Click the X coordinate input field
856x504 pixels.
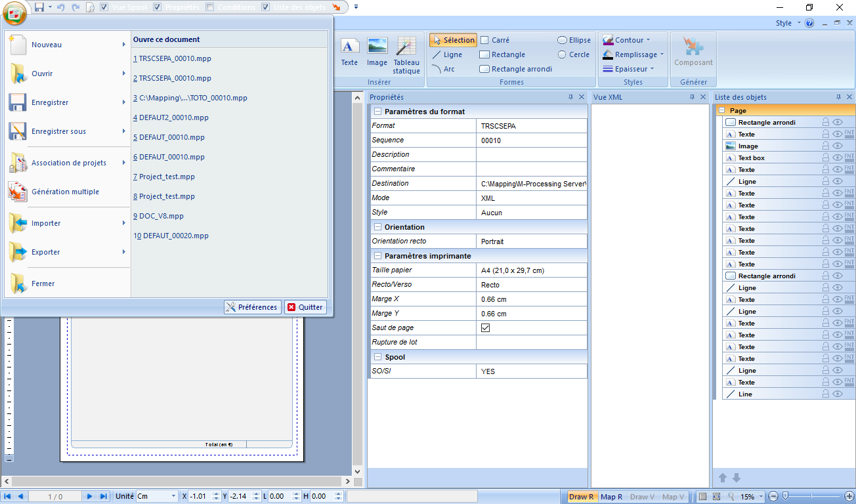click(x=197, y=496)
